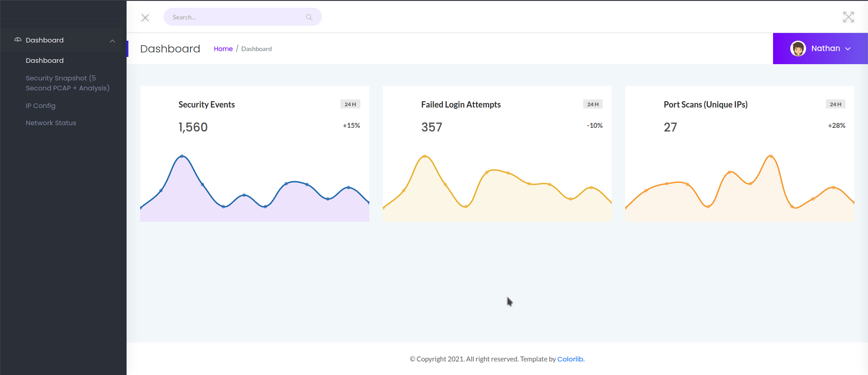Open Security Snapshot PCAP analysis page
Image resolution: width=868 pixels, height=375 pixels.
coord(67,83)
